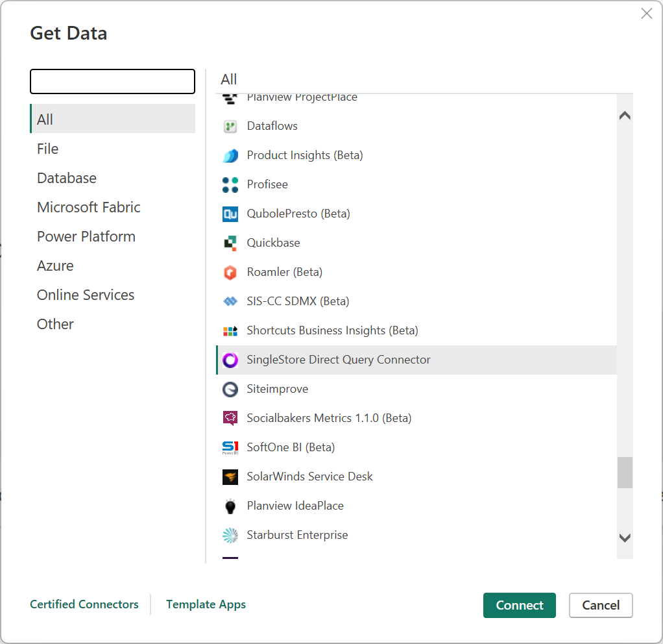Click inside the search connectors field

pos(112,81)
